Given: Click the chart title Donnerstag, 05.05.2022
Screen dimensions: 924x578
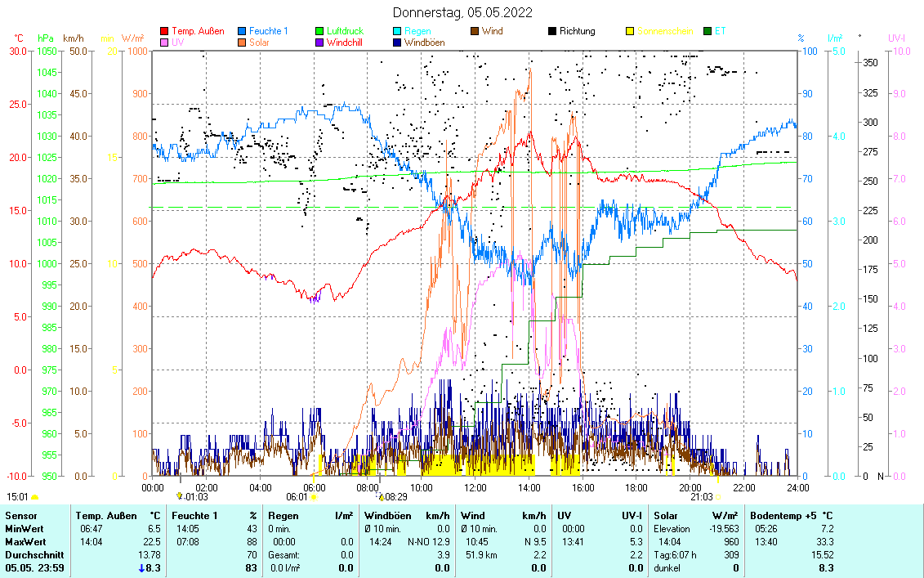Looking at the screenshot, I should tap(462, 12).
